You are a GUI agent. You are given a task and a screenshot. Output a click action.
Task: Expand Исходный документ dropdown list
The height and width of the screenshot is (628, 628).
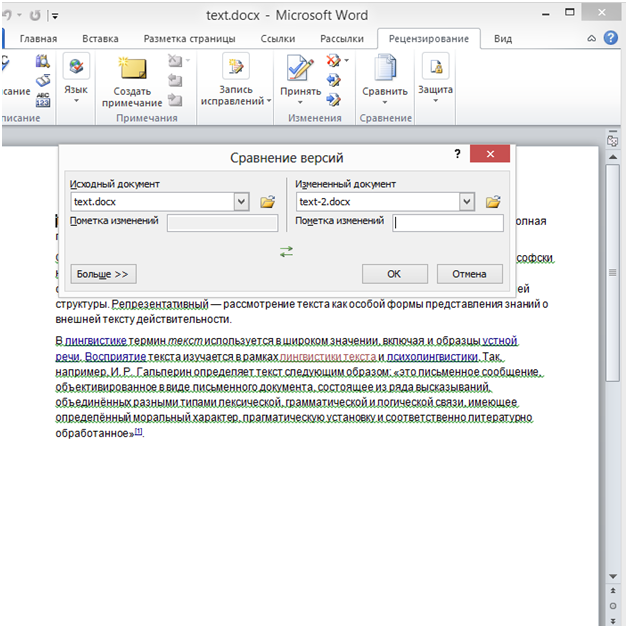[242, 201]
